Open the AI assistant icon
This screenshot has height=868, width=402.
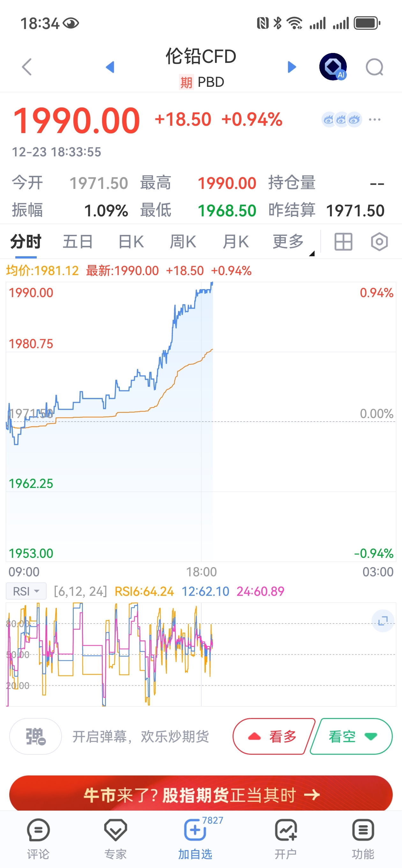click(x=333, y=67)
